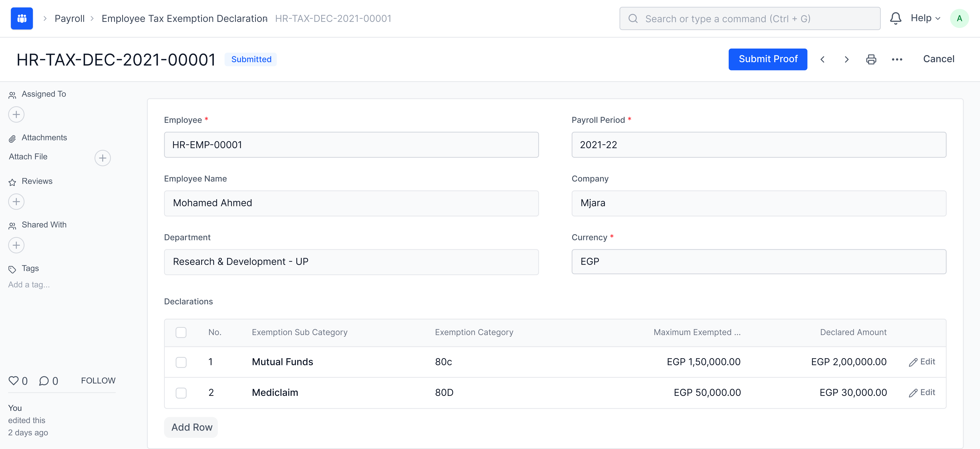This screenshot has width=980, height=449.
Task: Navigate to Payroll breadcrumb
Action: pyautogui.click(x=70, y=18)
